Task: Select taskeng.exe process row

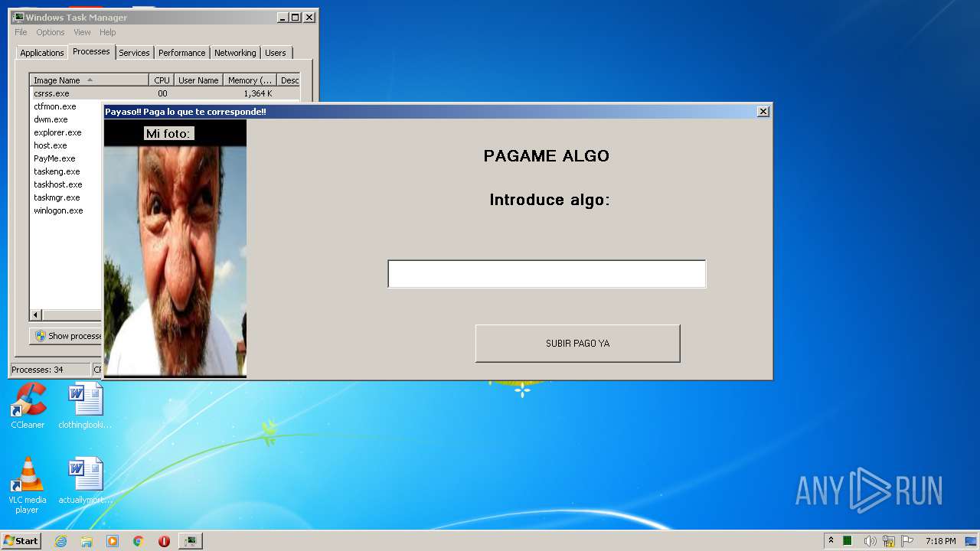Action: (67, 171)
